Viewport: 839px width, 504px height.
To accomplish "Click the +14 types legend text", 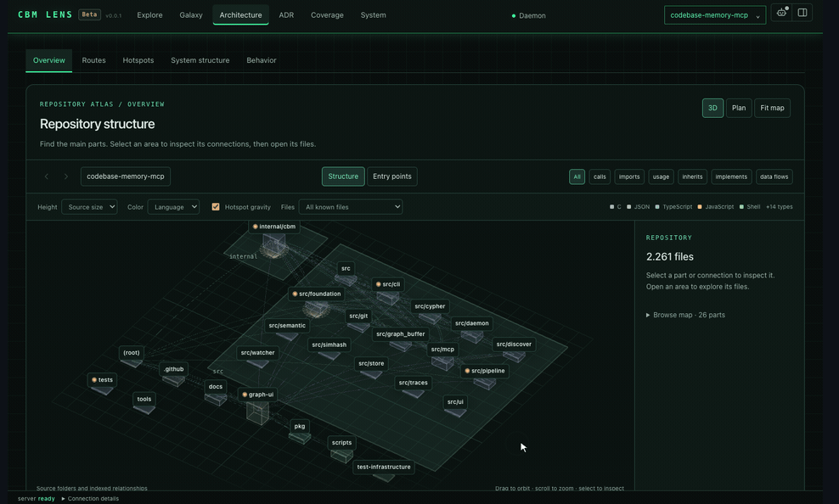I will (779, 207).
